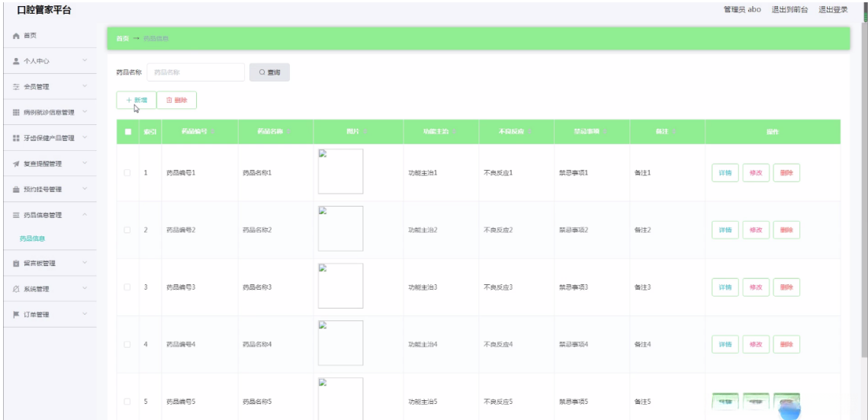This screenshot has width=868, height=420.
Task: Expand the 复查提醒管理 chevron
Action: tap(85, 163)
